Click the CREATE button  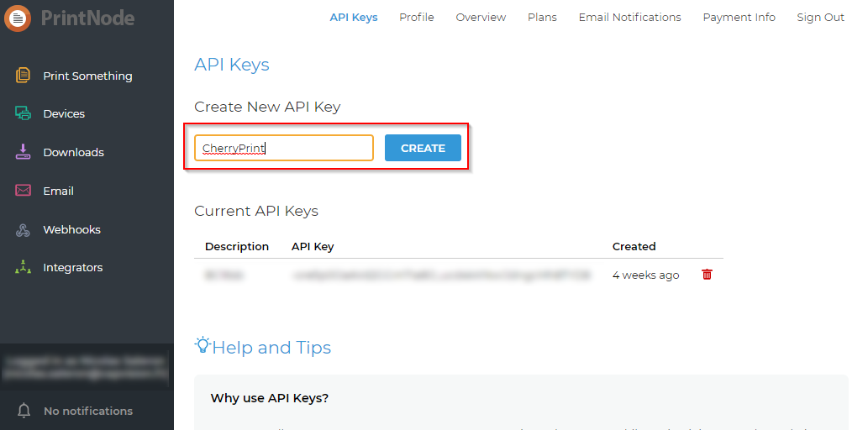pos(423,148)
